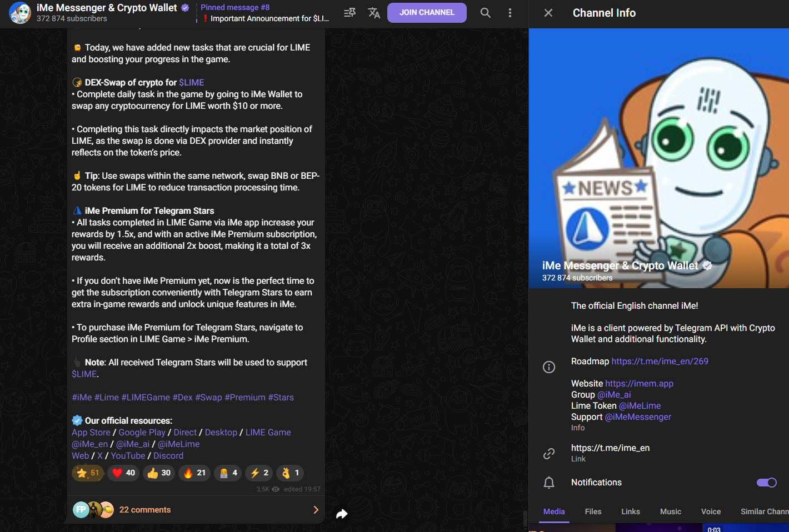The height and width of the screenshot is (532, 789).
Task: Open the @iMe_ai mention in message
Action: (133, 444)
